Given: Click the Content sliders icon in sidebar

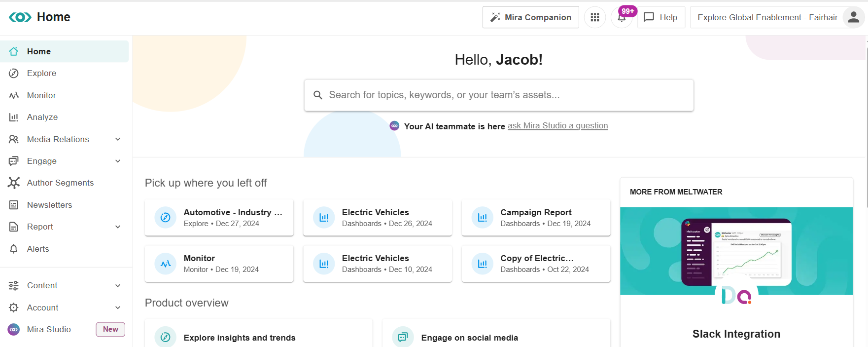Looking at the screenshot, I should point(14,285).
